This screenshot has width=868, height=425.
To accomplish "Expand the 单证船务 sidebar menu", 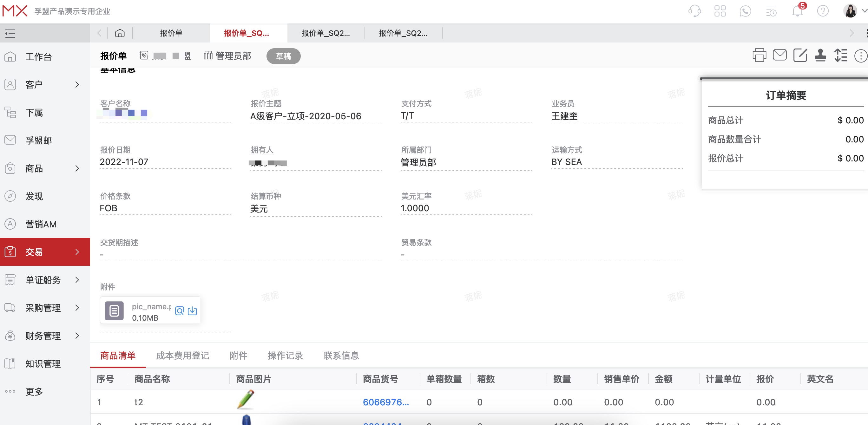I will point(45,280).
